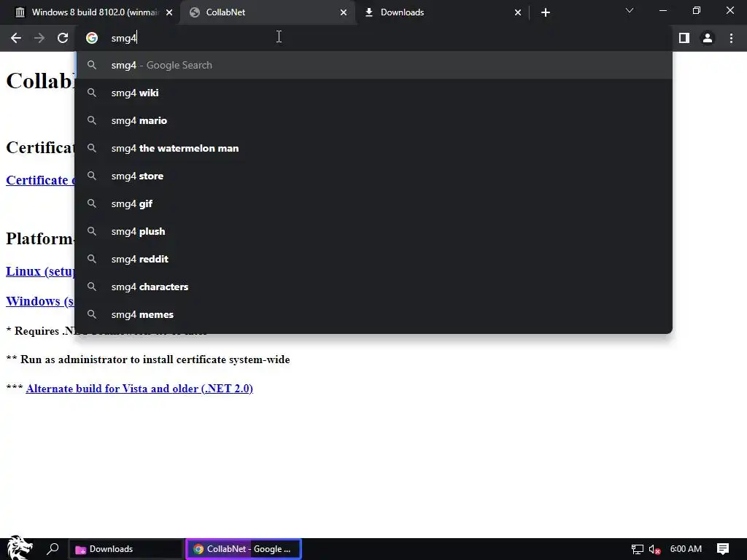Close the Windows 8 build 8102.0 tab
The image size is (747, 560).
169,12
